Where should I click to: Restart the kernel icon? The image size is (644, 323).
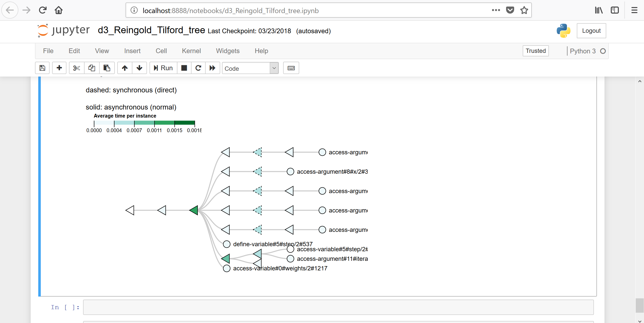click(x=198, y=68)
